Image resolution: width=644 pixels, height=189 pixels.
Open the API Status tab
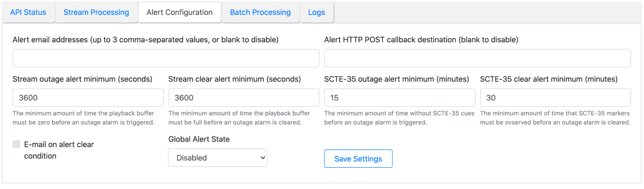[x=28, y=13]
